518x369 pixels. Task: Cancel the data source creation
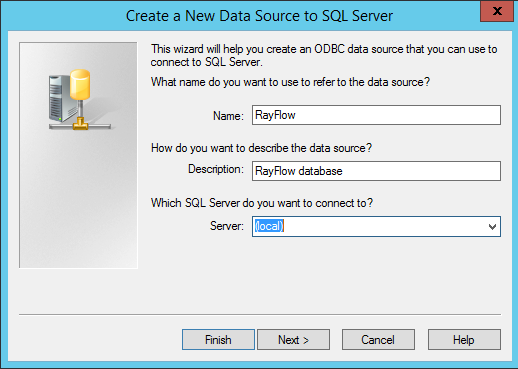tap(378, 340)
